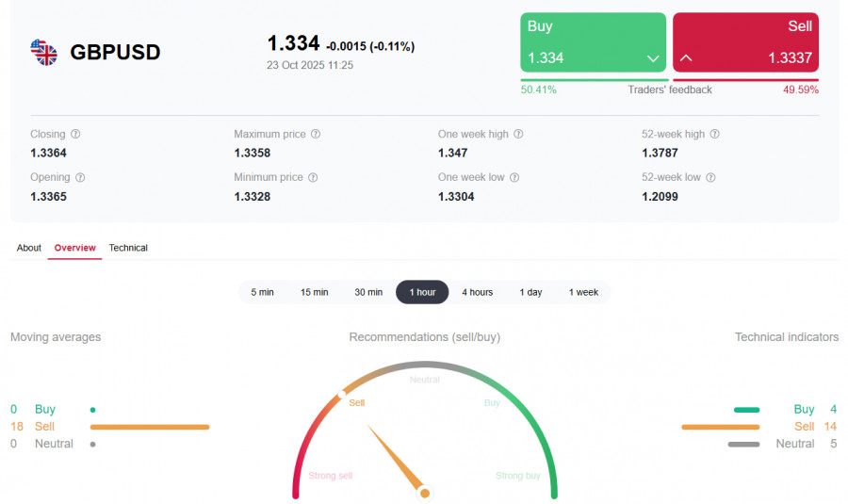The image size is (848, 504).
Task: Click the green Buy 1.334 button
Action: 594,42
